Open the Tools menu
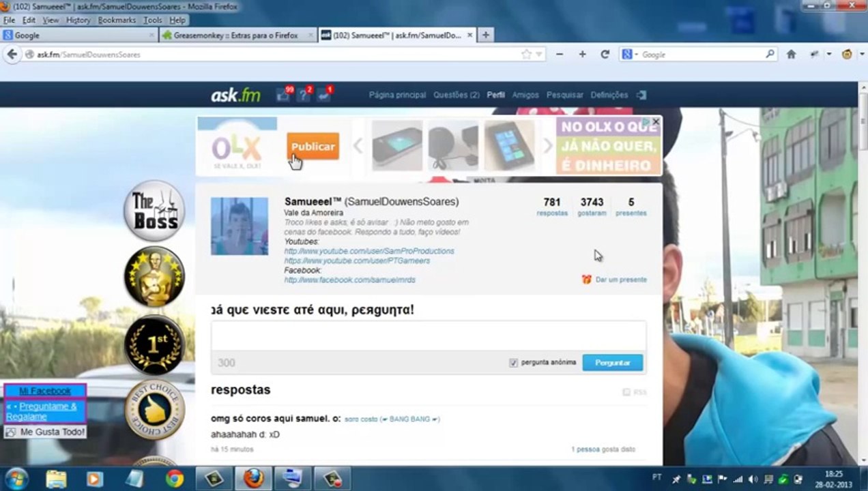 153,20
